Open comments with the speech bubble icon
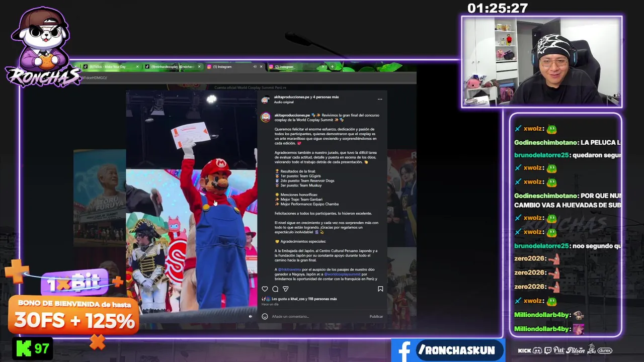The image size is (644, 362). click(275, 289)
